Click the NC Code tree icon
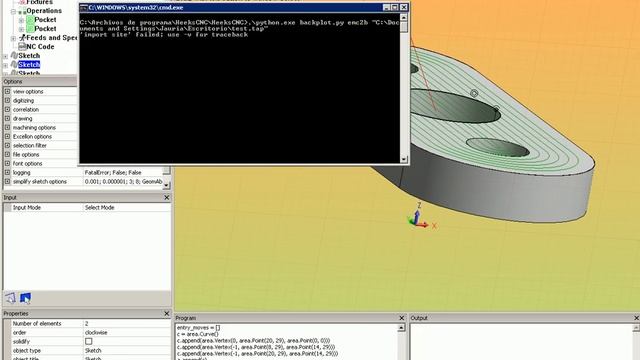Screen dimensions: 640x360 22,47
